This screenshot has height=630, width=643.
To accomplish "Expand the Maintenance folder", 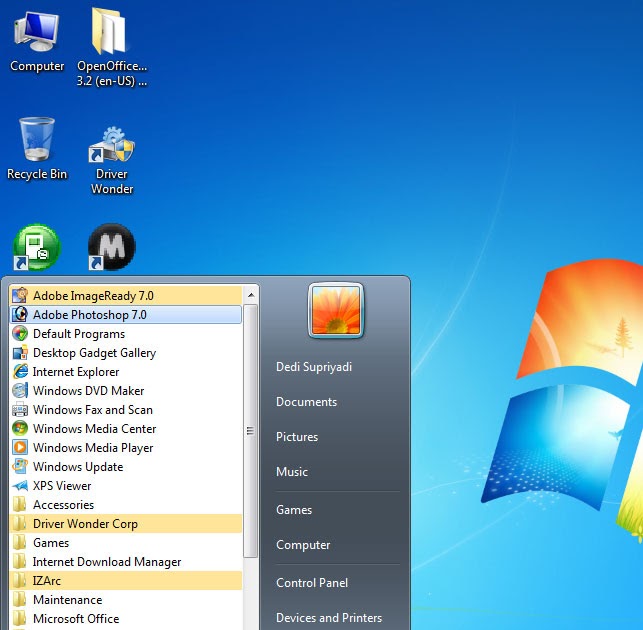I will click(125, 600).
